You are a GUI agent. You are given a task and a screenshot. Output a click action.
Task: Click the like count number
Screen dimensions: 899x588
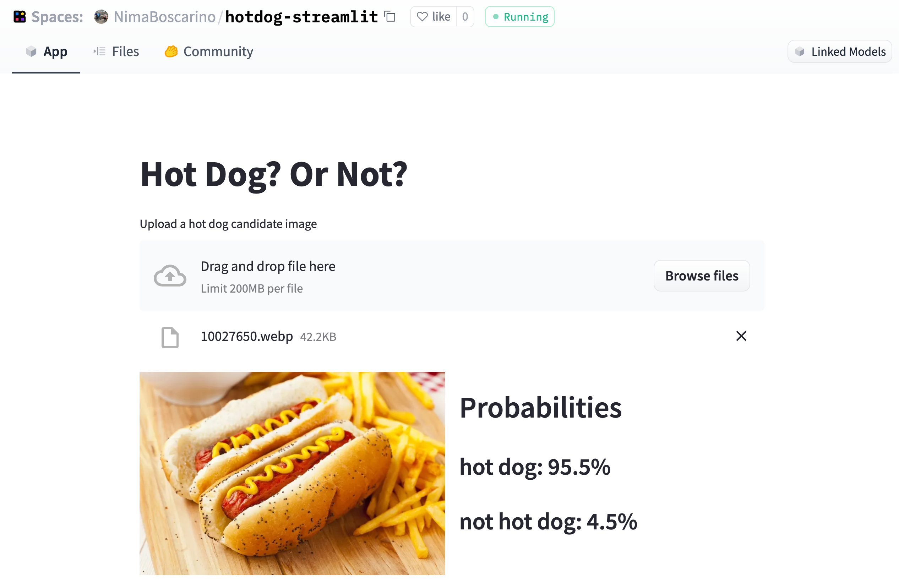(465, 17)
